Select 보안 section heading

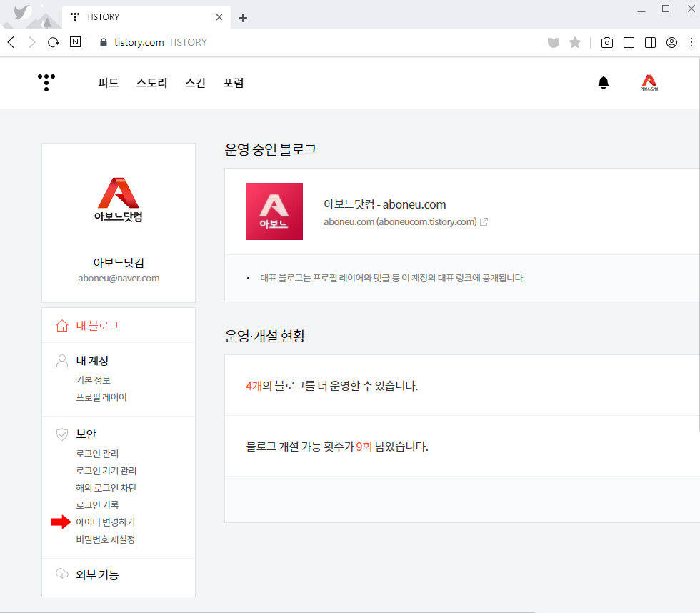(x=86, y=434)
